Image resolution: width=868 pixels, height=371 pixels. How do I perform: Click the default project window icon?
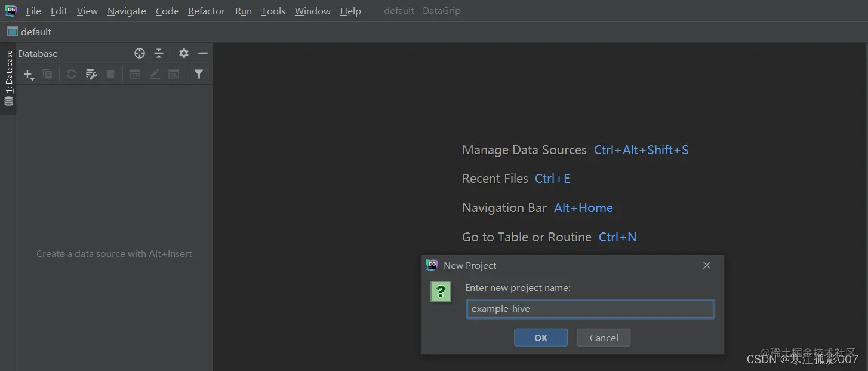pos(12,32)
